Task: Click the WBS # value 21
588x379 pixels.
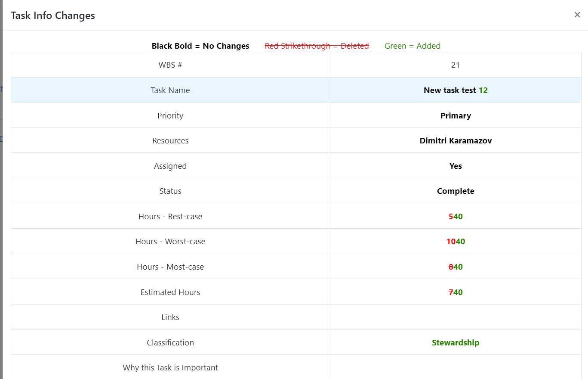Action: point(456,65)
